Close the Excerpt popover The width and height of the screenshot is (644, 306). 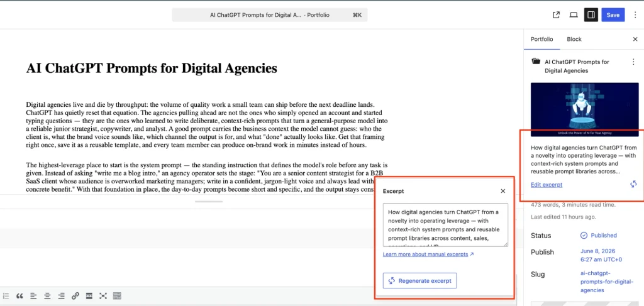502,191
